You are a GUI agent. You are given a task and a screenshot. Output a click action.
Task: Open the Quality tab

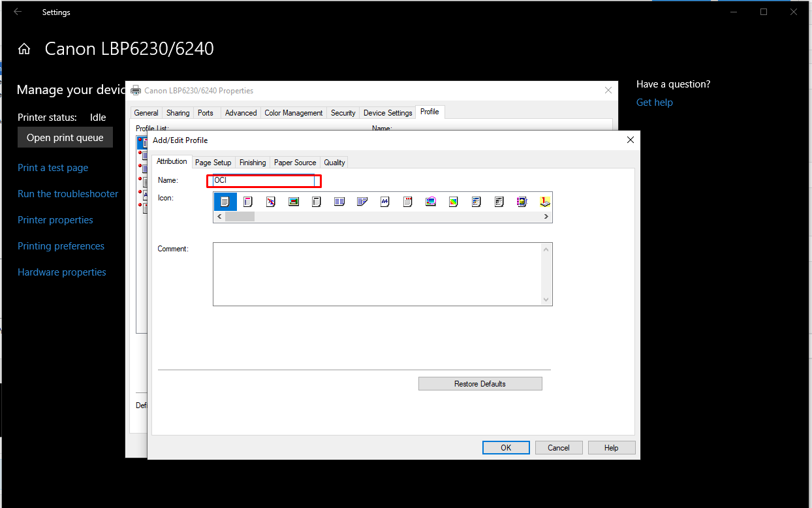click(334, 163)
